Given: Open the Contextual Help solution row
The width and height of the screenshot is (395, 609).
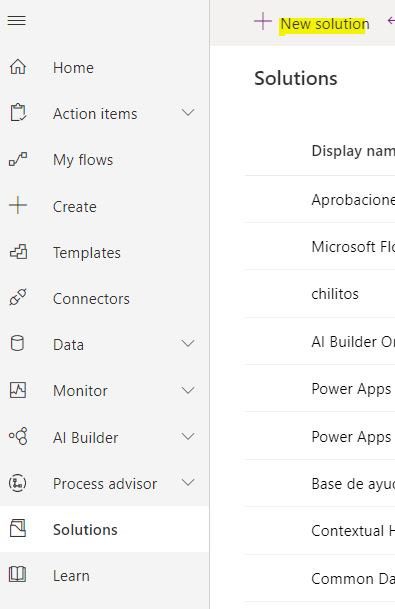Looking at the screenshot, I should click(x=353, y=531).
